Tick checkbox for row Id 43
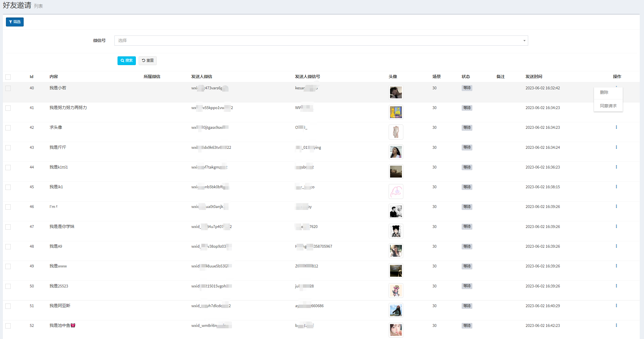The height and width of the screenshot is (339, 644). tap(8, 148)
